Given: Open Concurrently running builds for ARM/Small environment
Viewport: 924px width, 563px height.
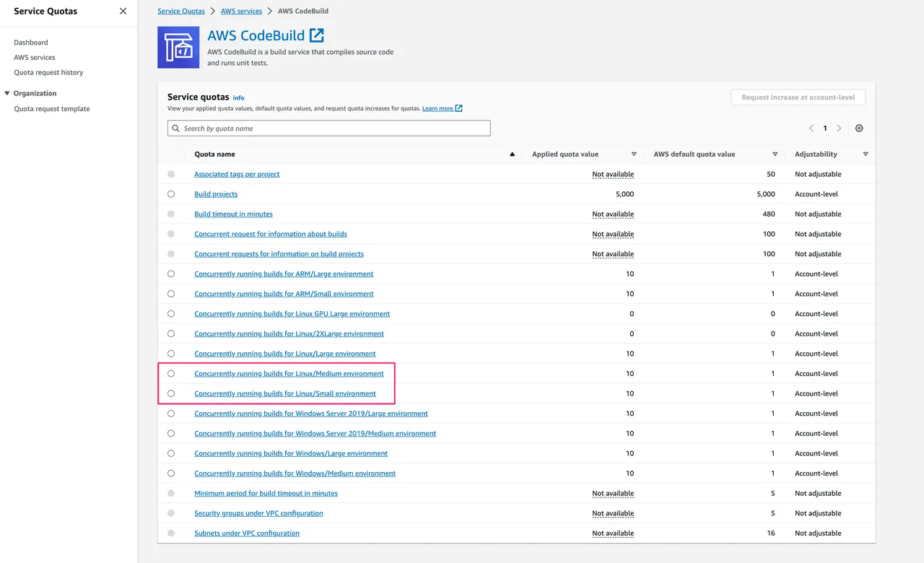Looking at the screenshot, I should (284, 294).
